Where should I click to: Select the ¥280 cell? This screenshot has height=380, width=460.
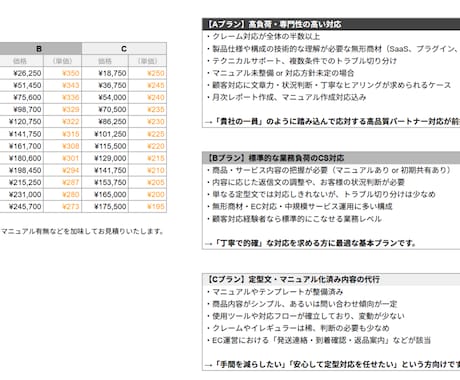63,195
